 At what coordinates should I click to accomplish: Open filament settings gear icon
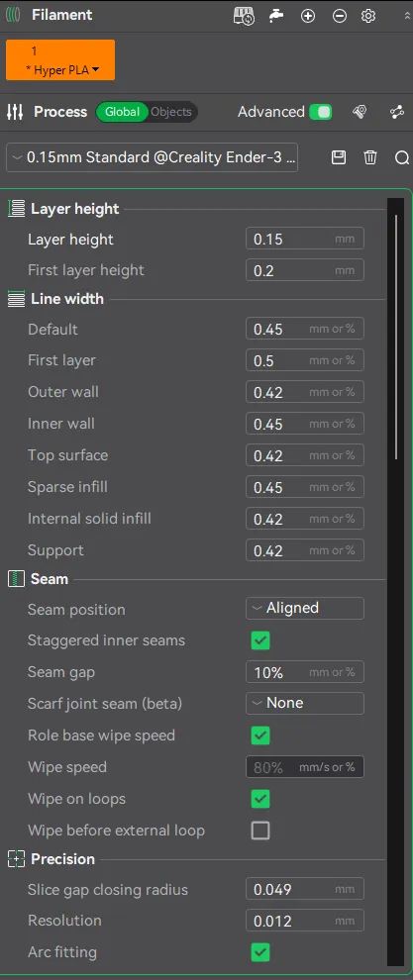click(x=368, y=16)
